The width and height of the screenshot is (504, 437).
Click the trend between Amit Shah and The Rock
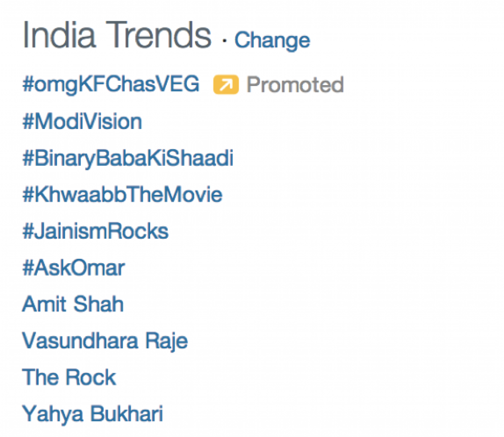pos(105,341)
